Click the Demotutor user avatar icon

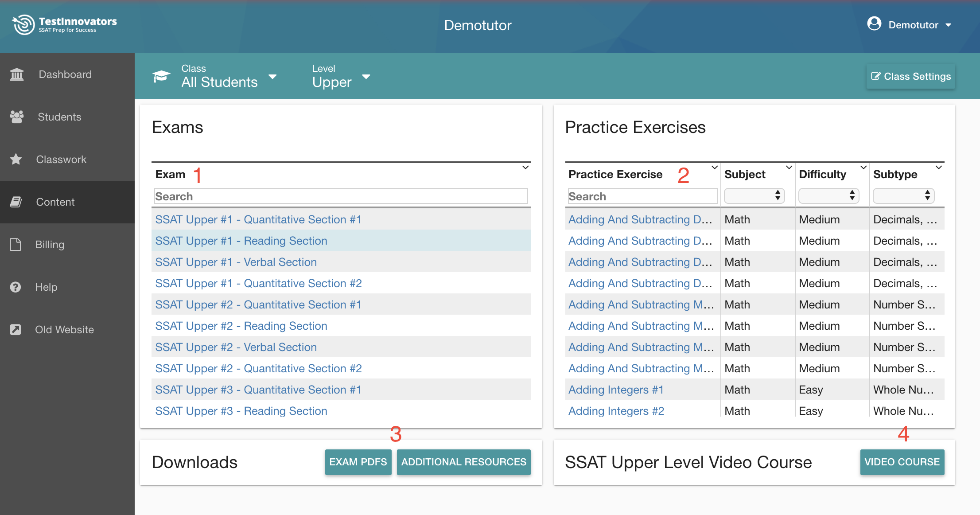coord(874,23)
